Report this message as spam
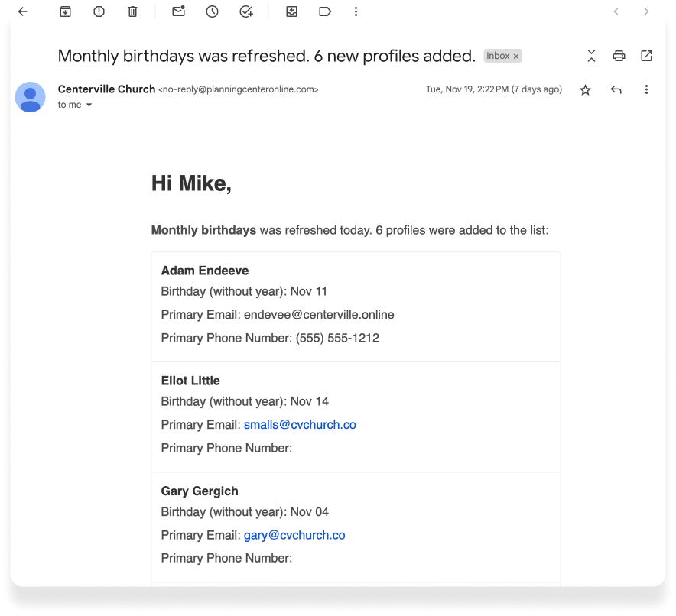The height and width of the screenshot is (616, 676). [99, 12]
